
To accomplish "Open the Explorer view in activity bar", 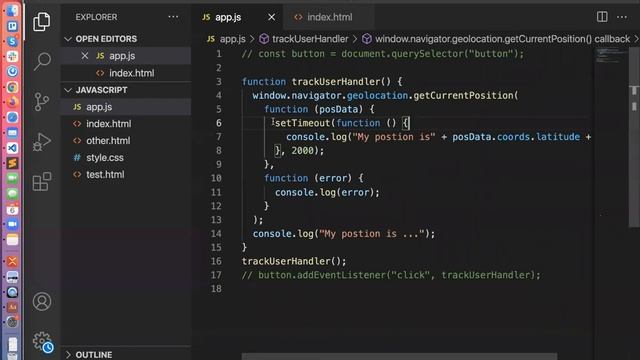I will pyautogui.click(x=42, y=21).
